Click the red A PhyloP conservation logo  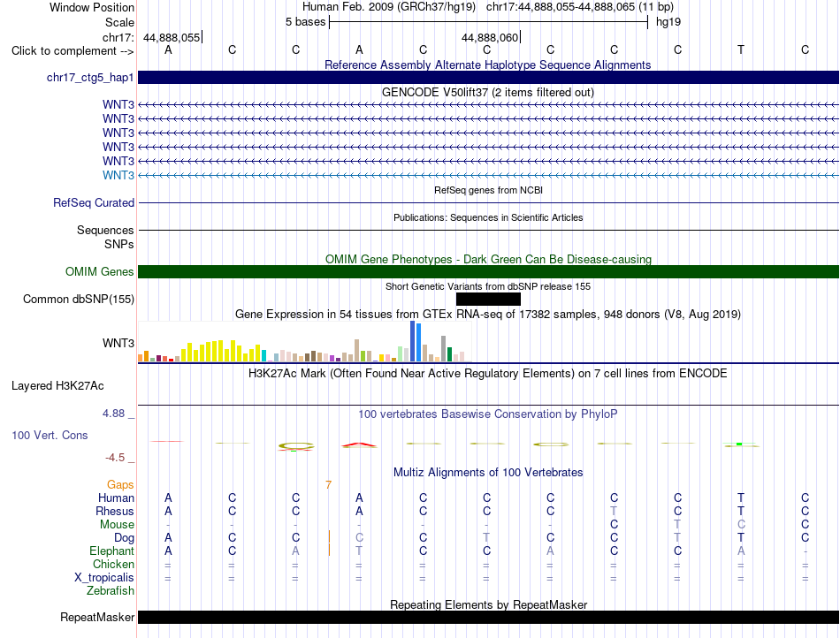(359, 444)
